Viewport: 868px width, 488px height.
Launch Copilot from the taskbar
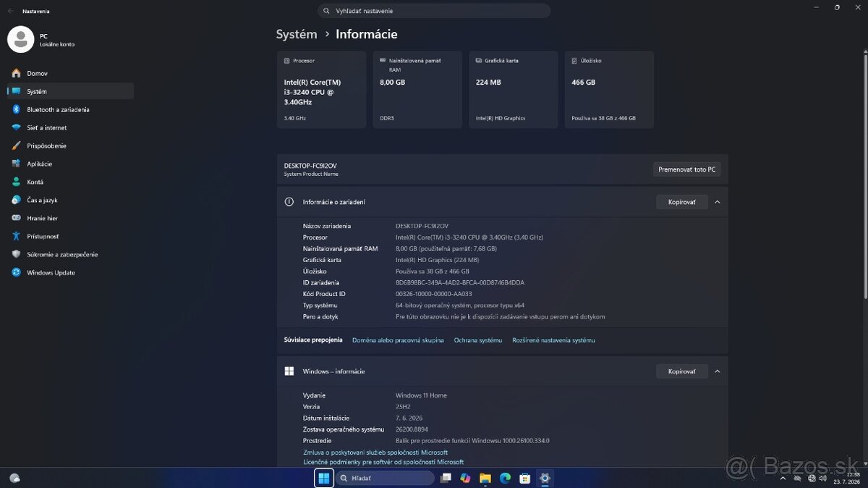(465, 478)
